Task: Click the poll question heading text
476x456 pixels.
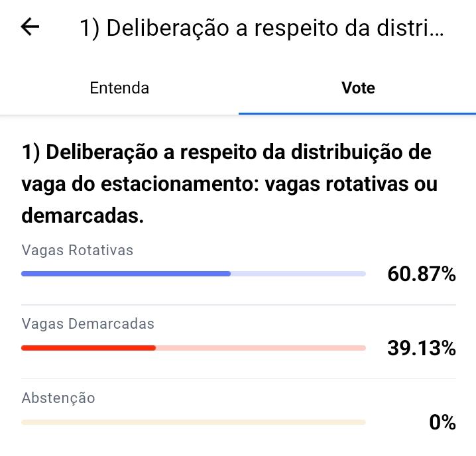Action: point(229,184)
